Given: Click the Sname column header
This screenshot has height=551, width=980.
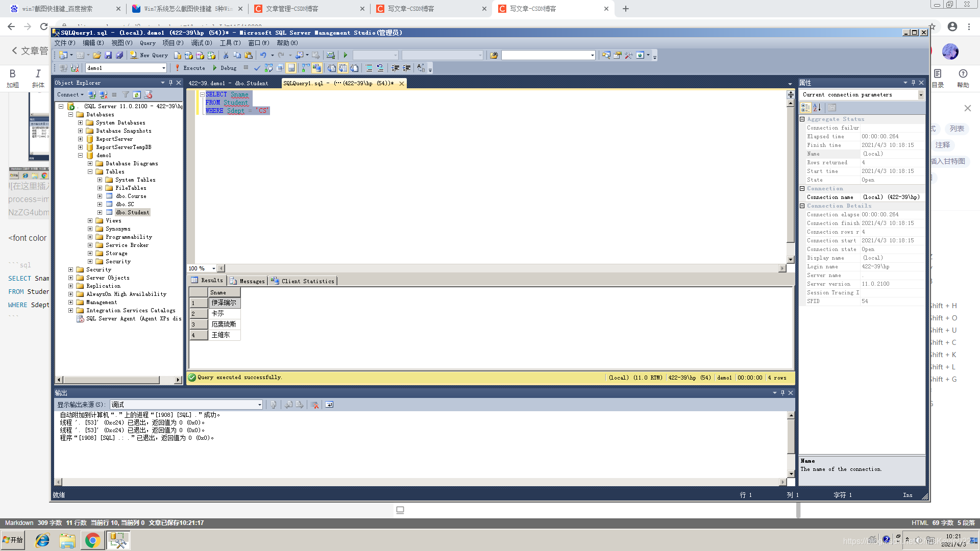Looking at the screenshot, I should tap(224, 292).
